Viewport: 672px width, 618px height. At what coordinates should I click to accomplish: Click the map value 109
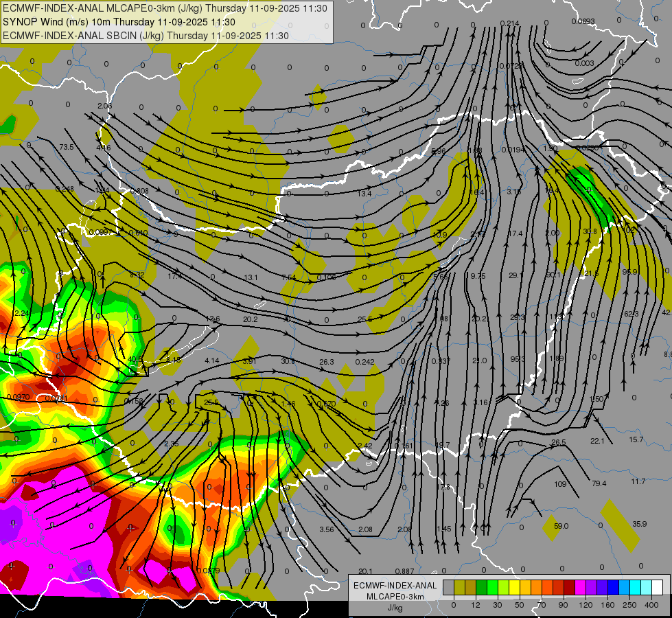click(x=560, y=484)
